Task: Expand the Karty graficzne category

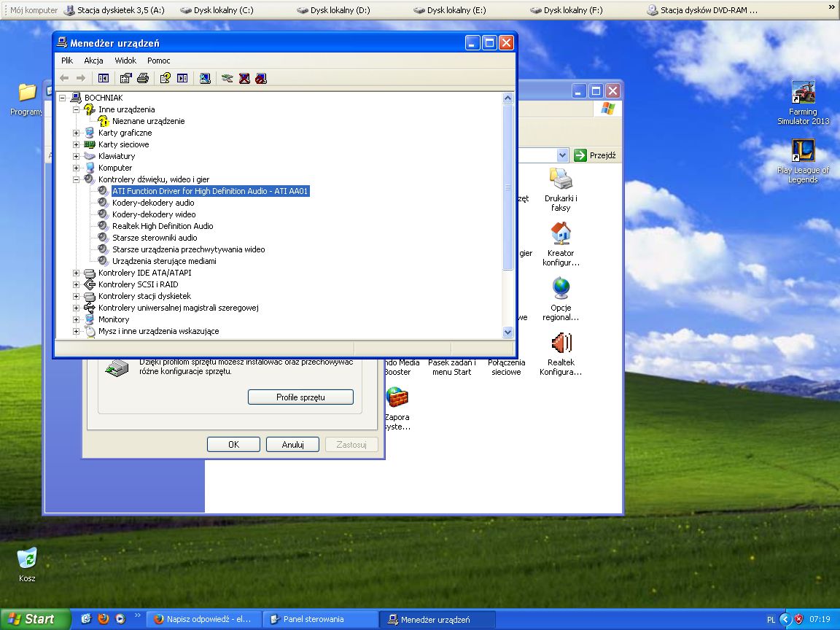Action: pyautogui.click(x=76, y=133)
